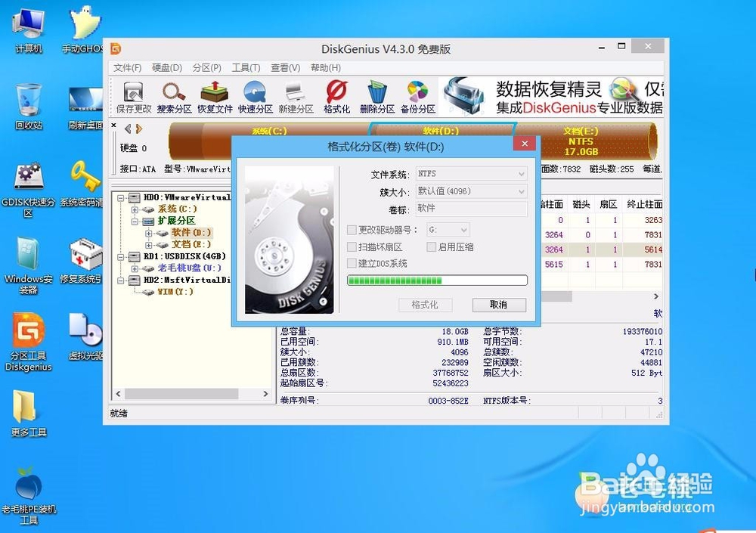Screen dimensions: 756x533
Task: Open the 簇大小 默认值 (4096) dropdown
Action: (472, 191)
